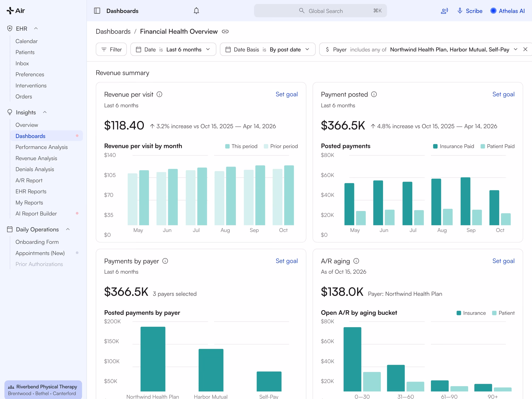Open Appointments (New) page
The width and height of the screenshot is (532, 399).
pyautogui.click(x=40, y=253)
